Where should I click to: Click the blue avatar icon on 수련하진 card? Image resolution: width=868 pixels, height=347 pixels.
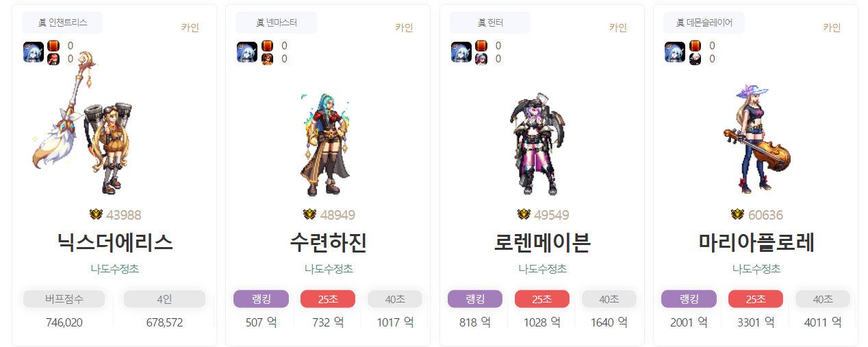(x=247, y=52)
